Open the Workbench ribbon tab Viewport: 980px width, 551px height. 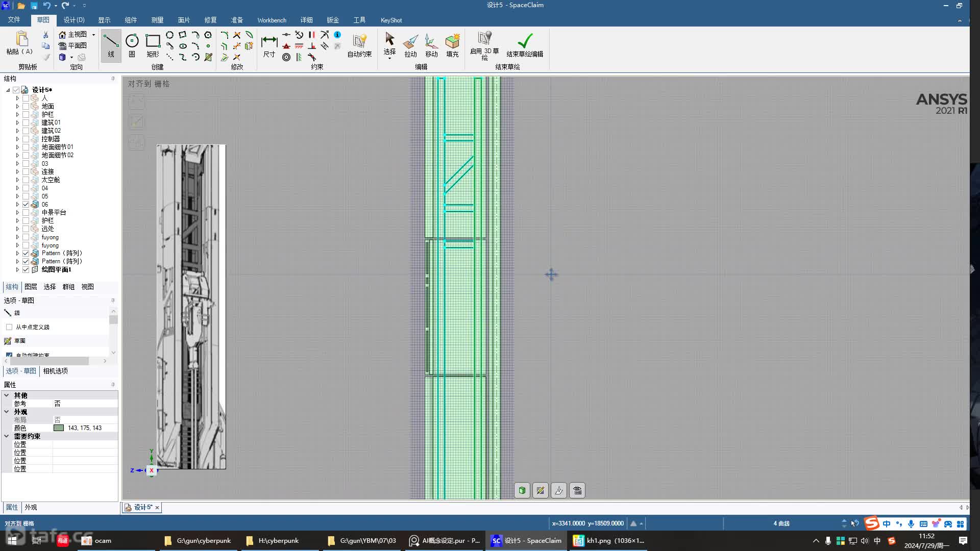tap(272, 20)
